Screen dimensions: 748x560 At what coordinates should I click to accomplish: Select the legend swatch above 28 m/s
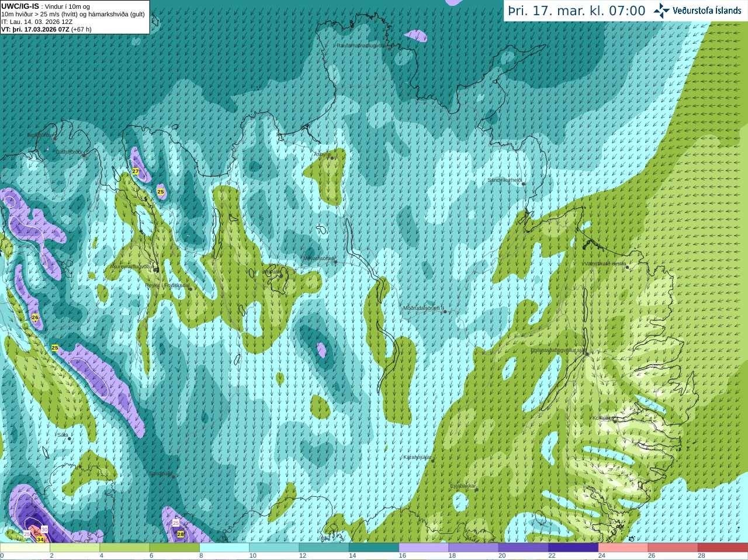tap(723, 548)
